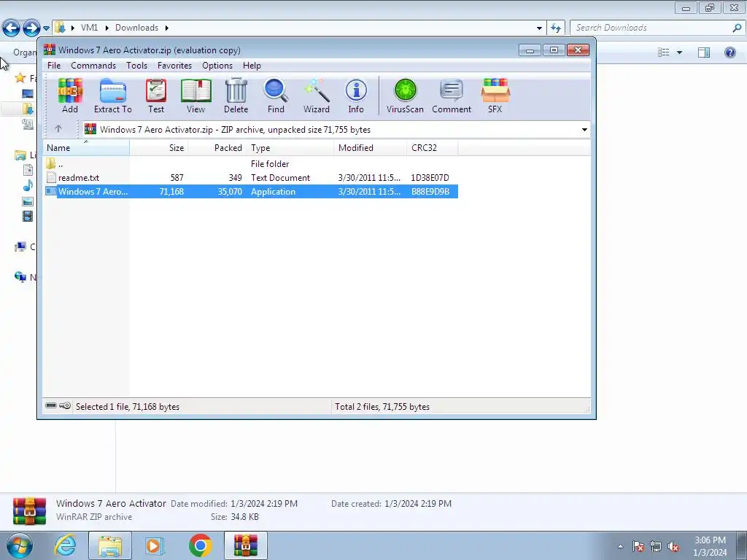Viewport: 747px width, 560px height.
Task: Open the Commands menu
Action: [x=93, y=66]
